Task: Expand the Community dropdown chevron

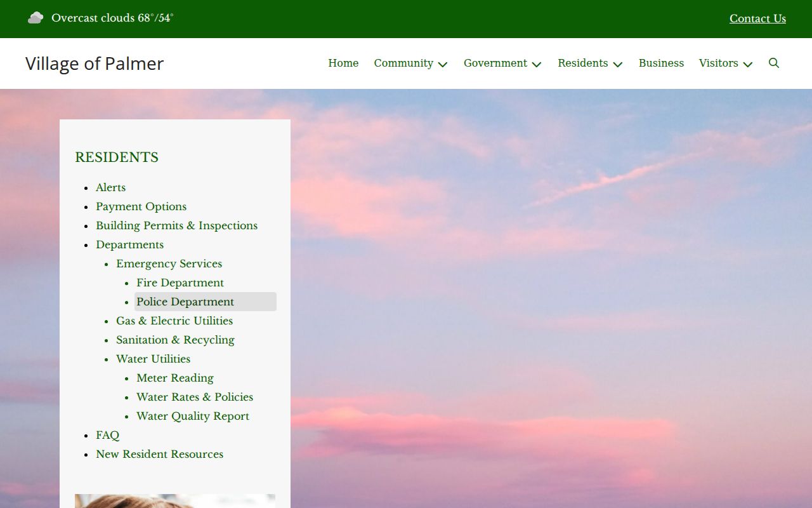Action: pos(443,64)
